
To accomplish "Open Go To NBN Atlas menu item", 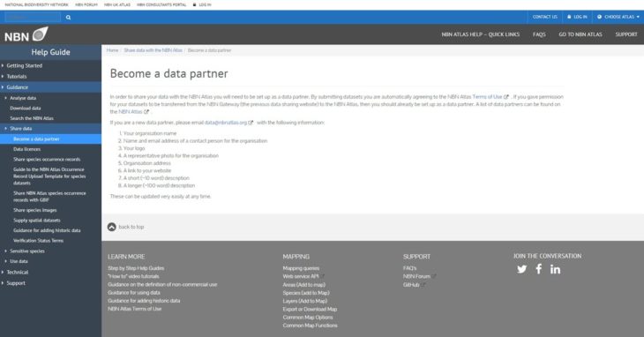I will pyautogui.click(x=580, y=34).
